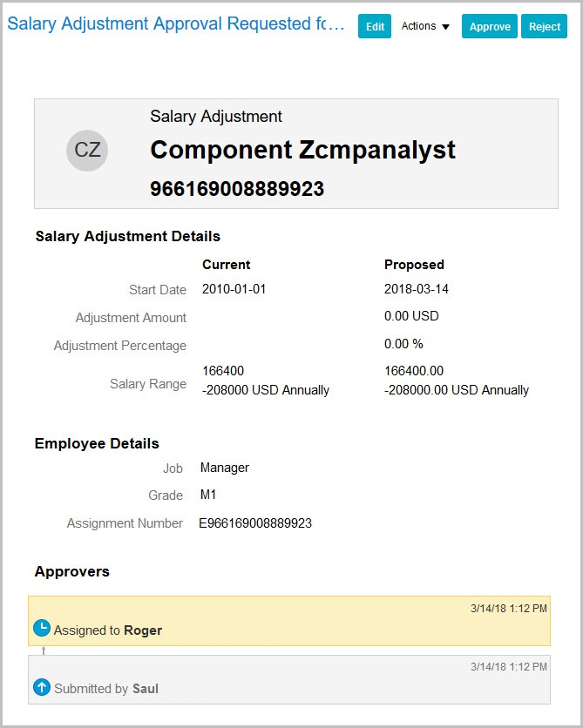The image size is (583, 728).
Task: Reject the salary adjustment request
Action: tap(545, 26)
